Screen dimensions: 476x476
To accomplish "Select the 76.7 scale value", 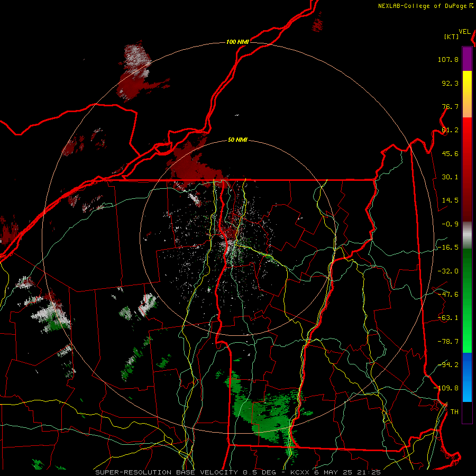I will pos(450,106).
